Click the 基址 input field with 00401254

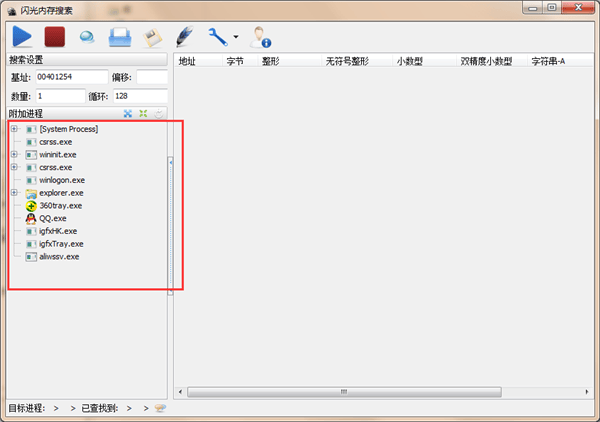point(70,77)
